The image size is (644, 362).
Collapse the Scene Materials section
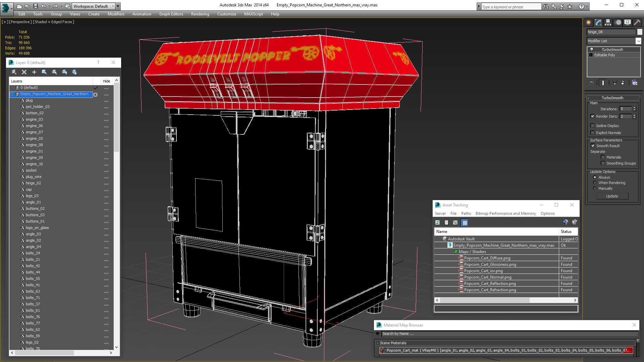point(377,343)
